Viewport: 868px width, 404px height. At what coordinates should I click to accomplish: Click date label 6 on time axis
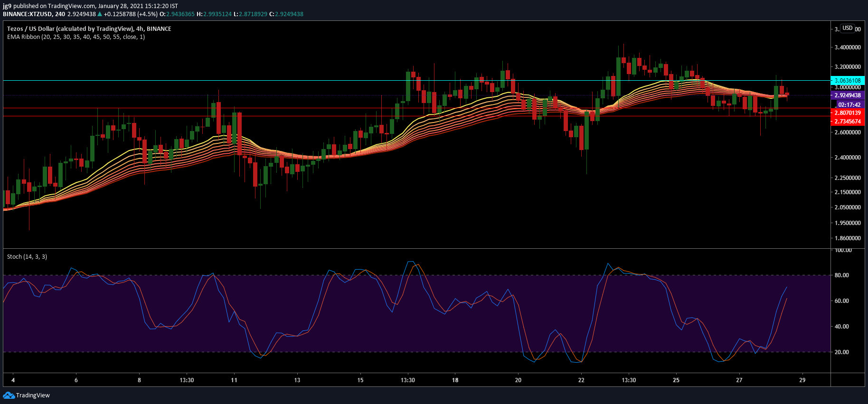coord(76,380)
